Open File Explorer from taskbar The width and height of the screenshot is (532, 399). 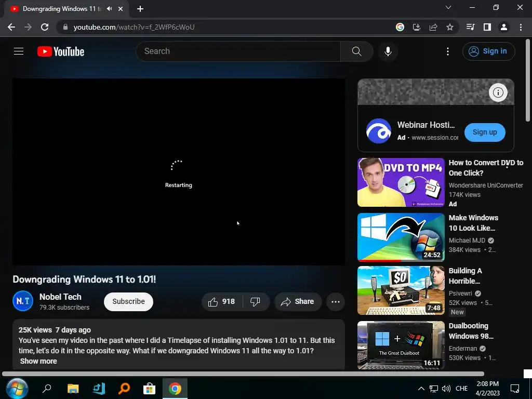click(73, 389)
